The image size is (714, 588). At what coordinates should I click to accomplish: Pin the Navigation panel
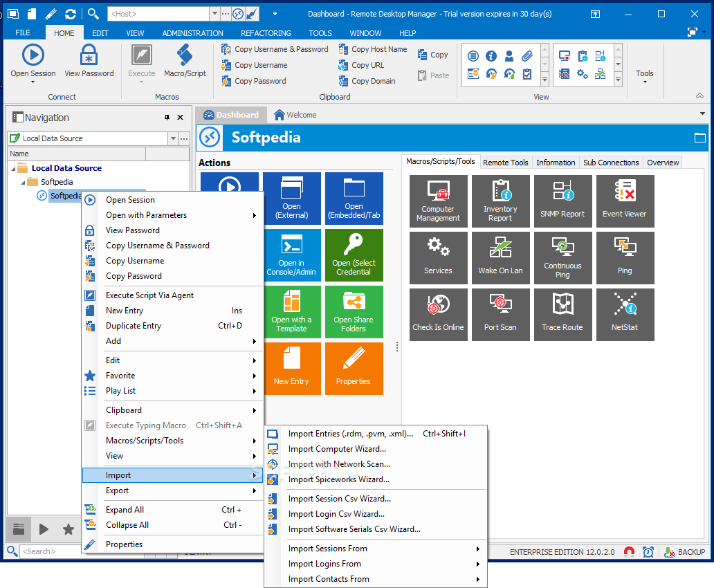pos(167,118)
